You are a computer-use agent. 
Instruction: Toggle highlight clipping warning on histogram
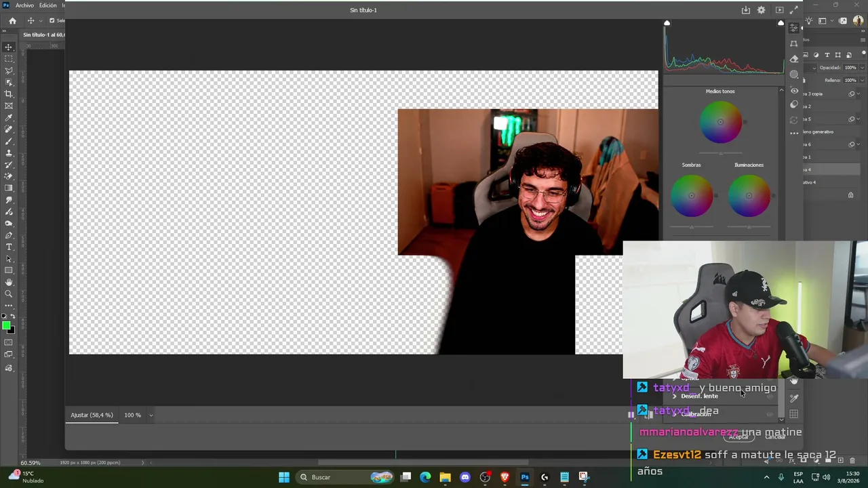coord(781,24)
